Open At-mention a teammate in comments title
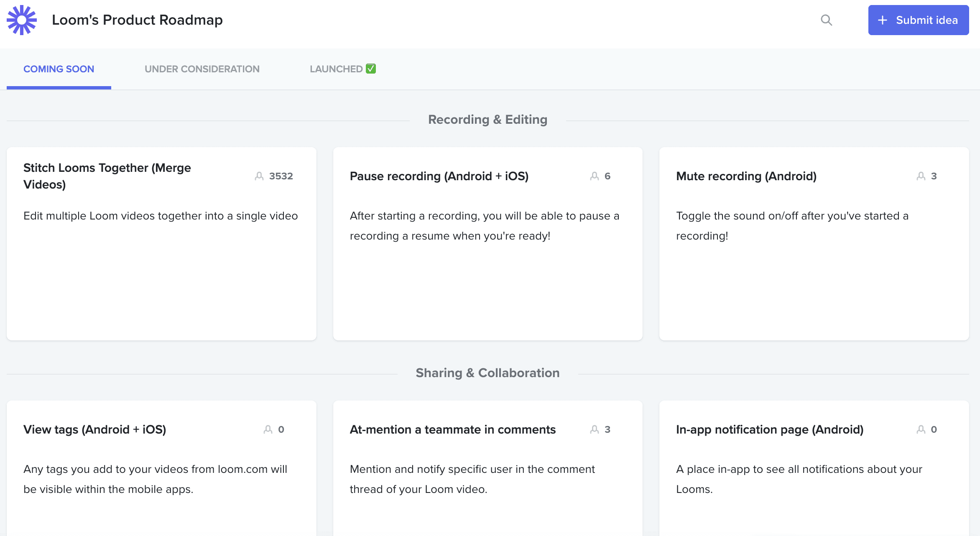 (453, 429)
